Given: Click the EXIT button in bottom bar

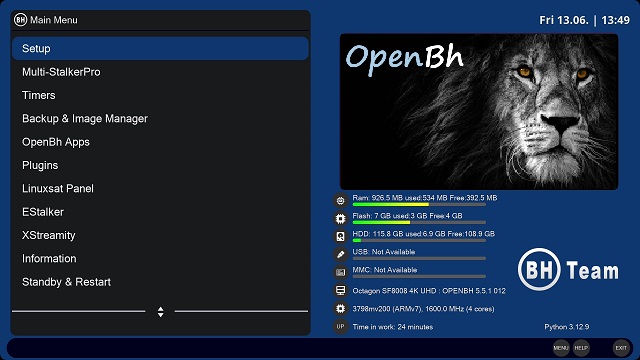Looking at the screenshot, I should pos(621,348).
